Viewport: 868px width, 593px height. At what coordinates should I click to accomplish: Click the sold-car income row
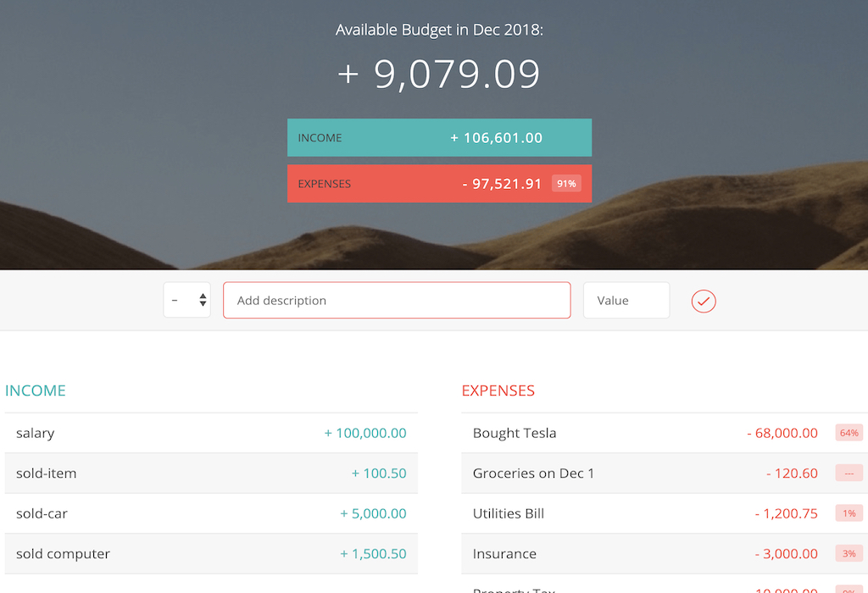coord(211,513)
